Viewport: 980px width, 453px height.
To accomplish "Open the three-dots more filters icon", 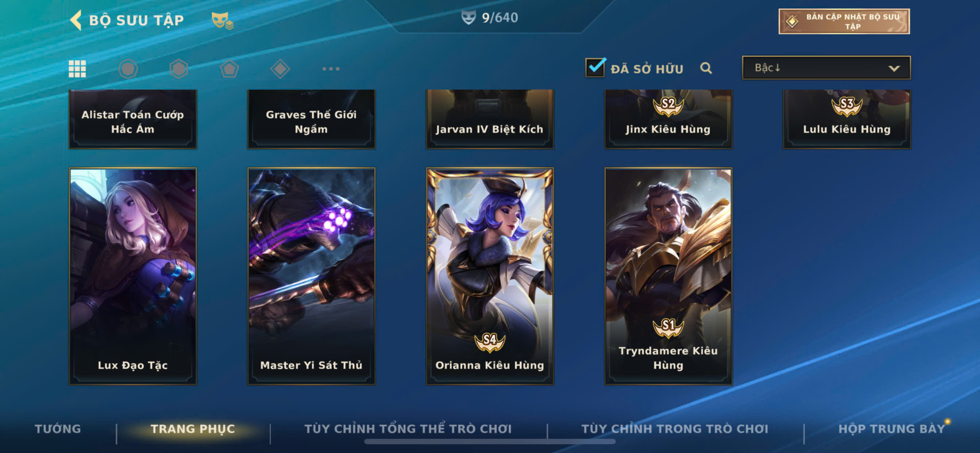I will click(x=331, y=69).
